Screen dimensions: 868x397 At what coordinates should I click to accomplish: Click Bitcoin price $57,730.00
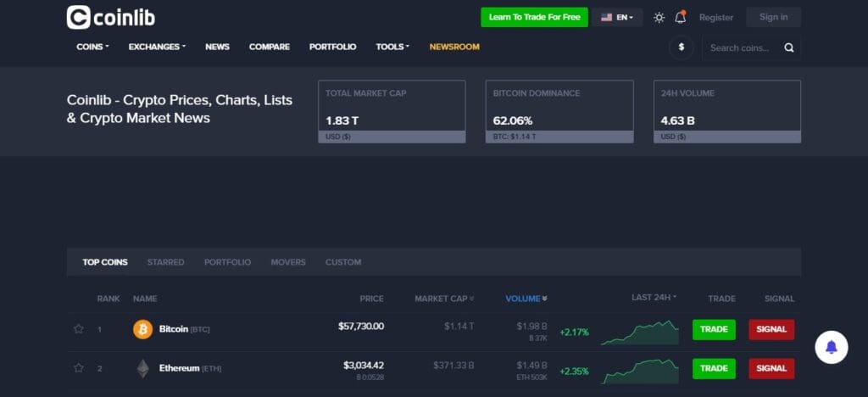tap(361, 326)
